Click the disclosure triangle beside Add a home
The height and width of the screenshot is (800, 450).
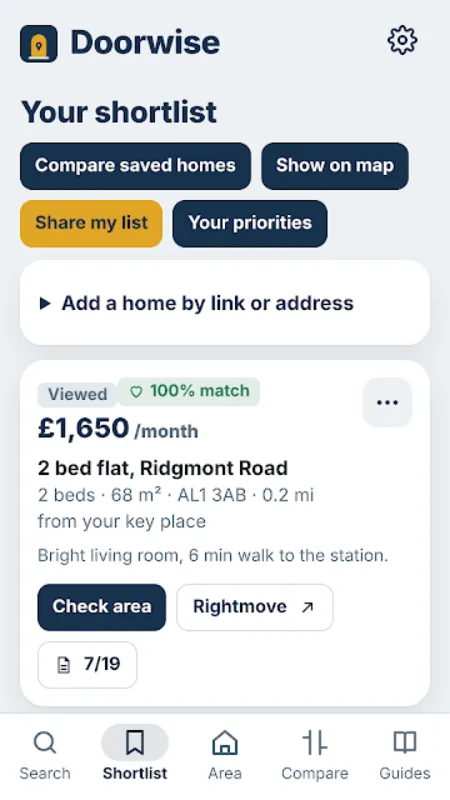pos(45,304)
